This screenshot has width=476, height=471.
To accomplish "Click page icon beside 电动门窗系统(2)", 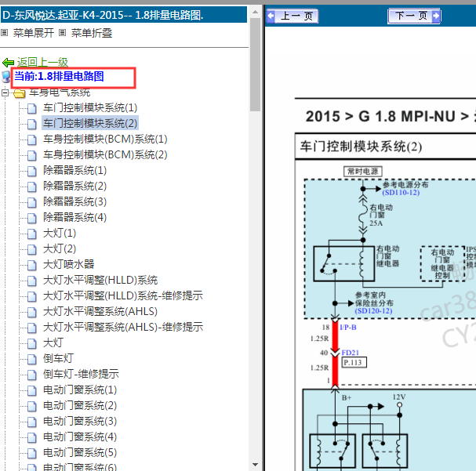I will point(32,407).
